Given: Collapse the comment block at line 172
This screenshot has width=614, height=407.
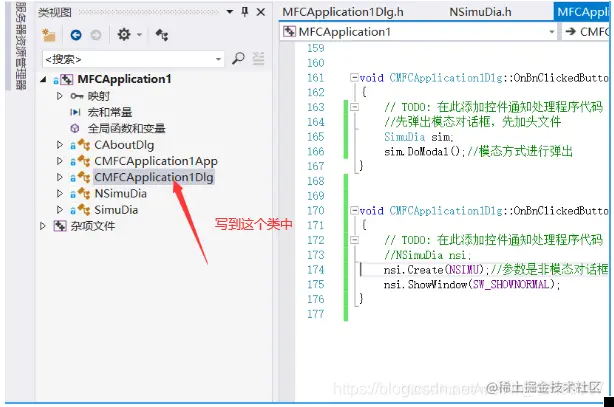Looking at the screenshot, I should point(354,240).
